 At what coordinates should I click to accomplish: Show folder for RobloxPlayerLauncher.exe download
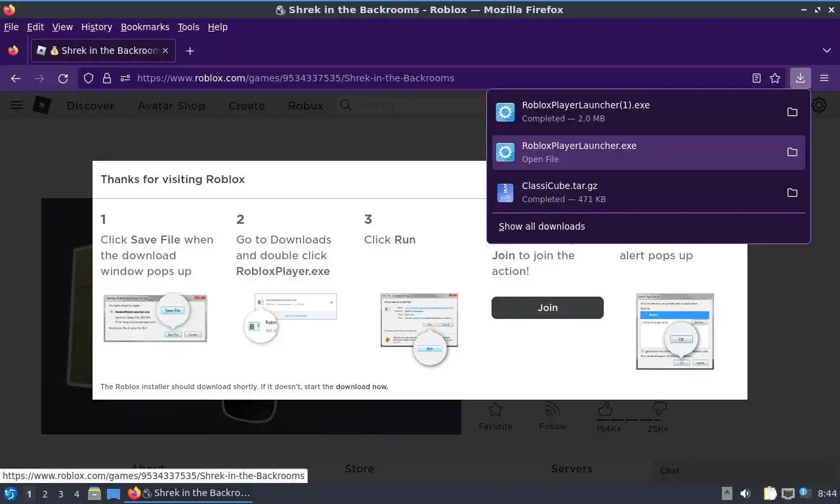coord(792,152)
